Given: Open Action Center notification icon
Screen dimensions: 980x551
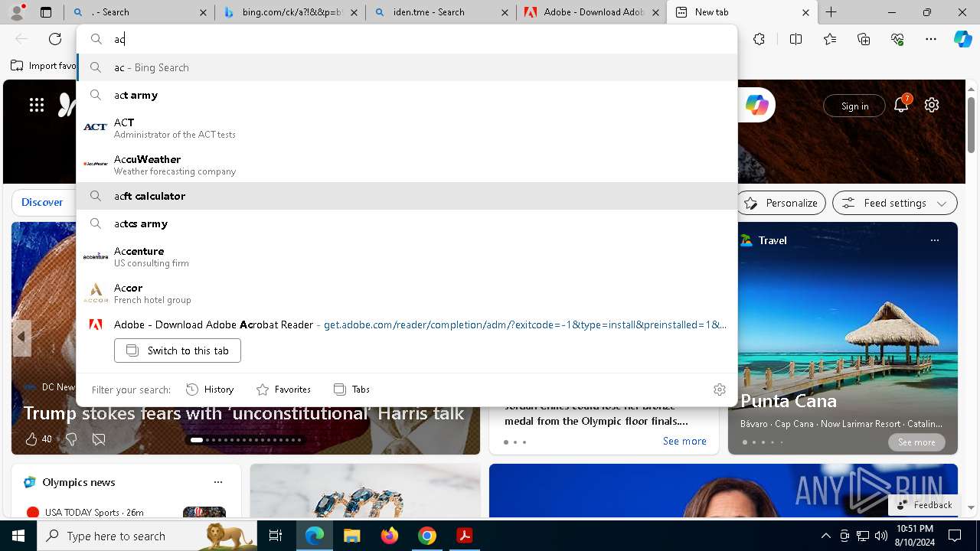Looking at the screenshot, I should 955,536.
